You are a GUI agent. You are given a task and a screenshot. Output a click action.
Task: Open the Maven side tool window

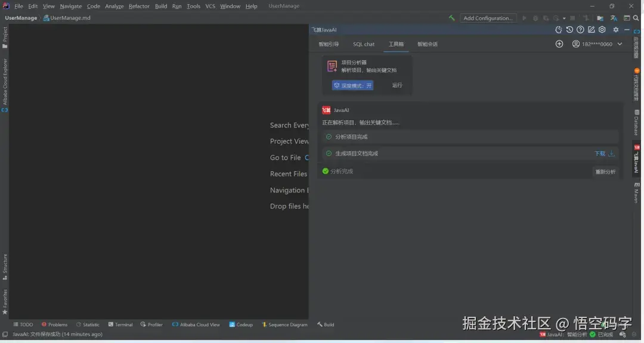point(636,193)
